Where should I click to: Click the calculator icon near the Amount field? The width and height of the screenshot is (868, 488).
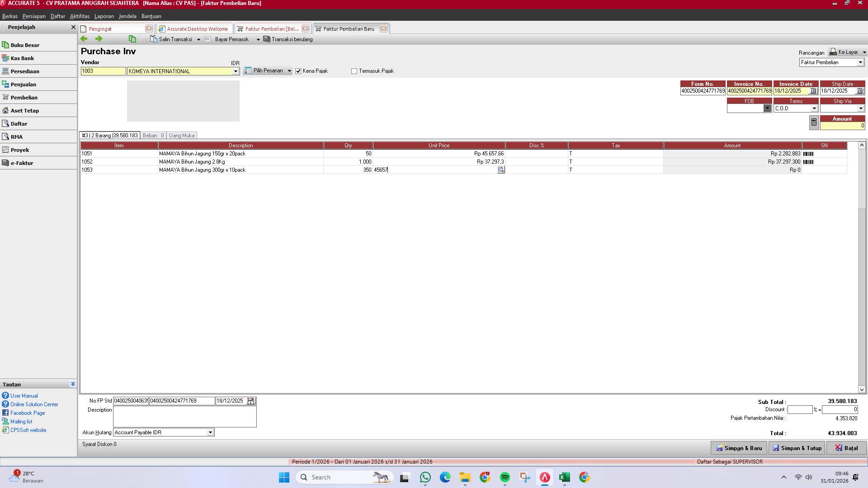[813, 122]
